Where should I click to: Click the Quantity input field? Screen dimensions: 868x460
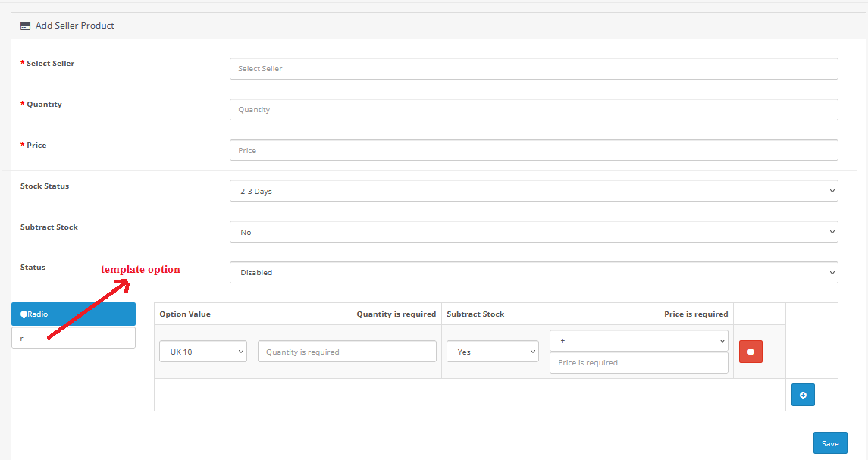pyautogui.click(x=534, y=110)
